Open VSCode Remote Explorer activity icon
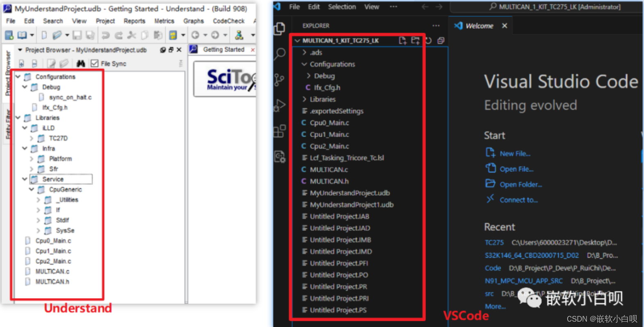The height and width of the screenshot is (327, 644). [280, 157]
